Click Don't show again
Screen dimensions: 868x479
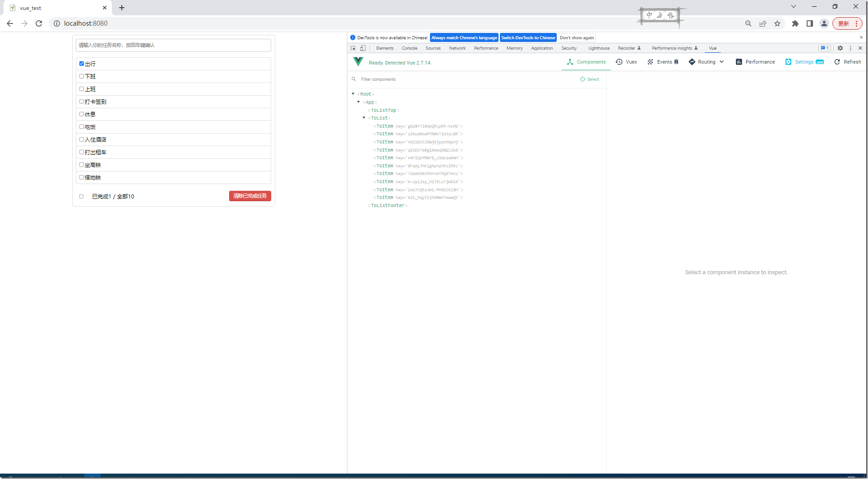(x=577, y=38)
